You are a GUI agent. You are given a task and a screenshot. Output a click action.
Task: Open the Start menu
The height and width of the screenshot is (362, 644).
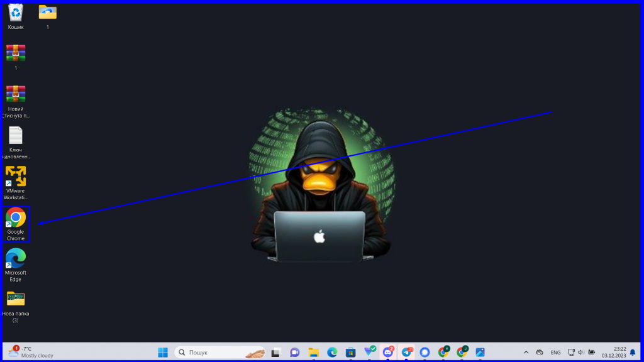[162, 352]
